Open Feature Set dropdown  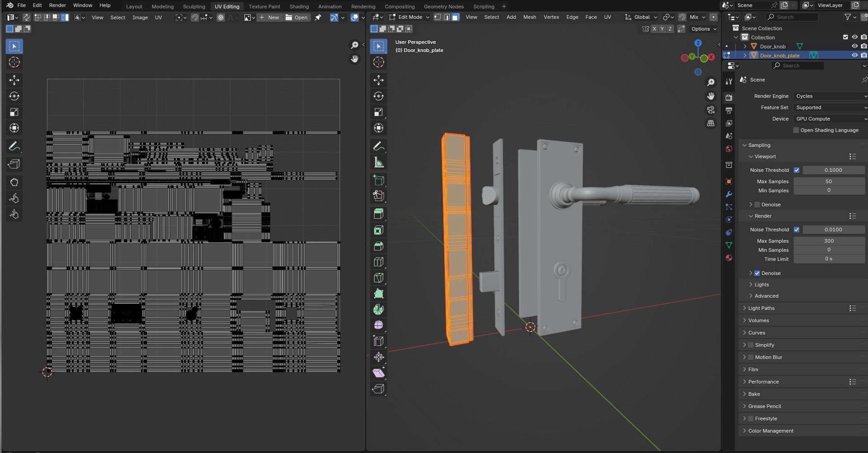tap(830, 108)
